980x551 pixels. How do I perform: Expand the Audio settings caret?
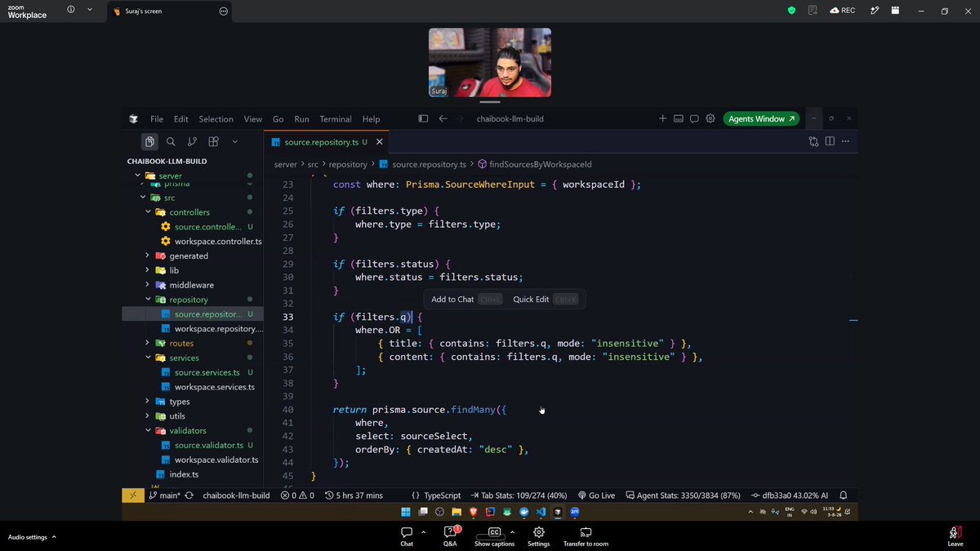click(x=54, y=536)
